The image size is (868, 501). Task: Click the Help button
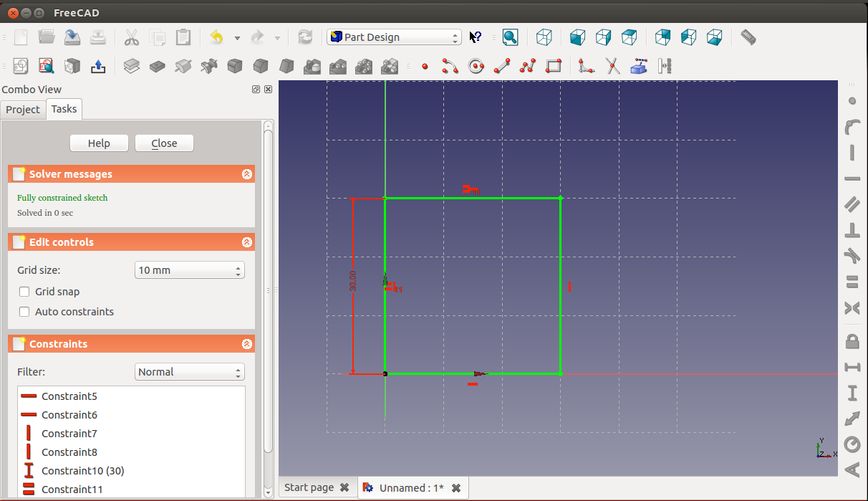(99, 143)
